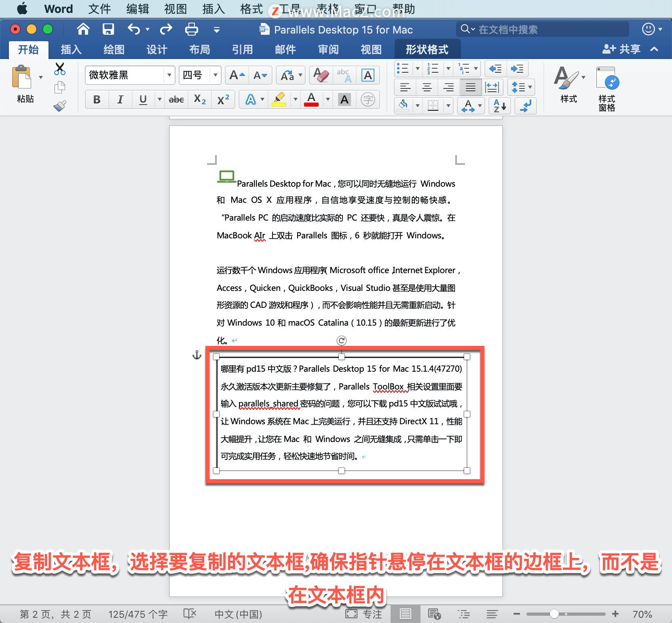This screenshot has width=672, height=623.
Task: Apply yellow text highlight color
Action: click(279, 99)
